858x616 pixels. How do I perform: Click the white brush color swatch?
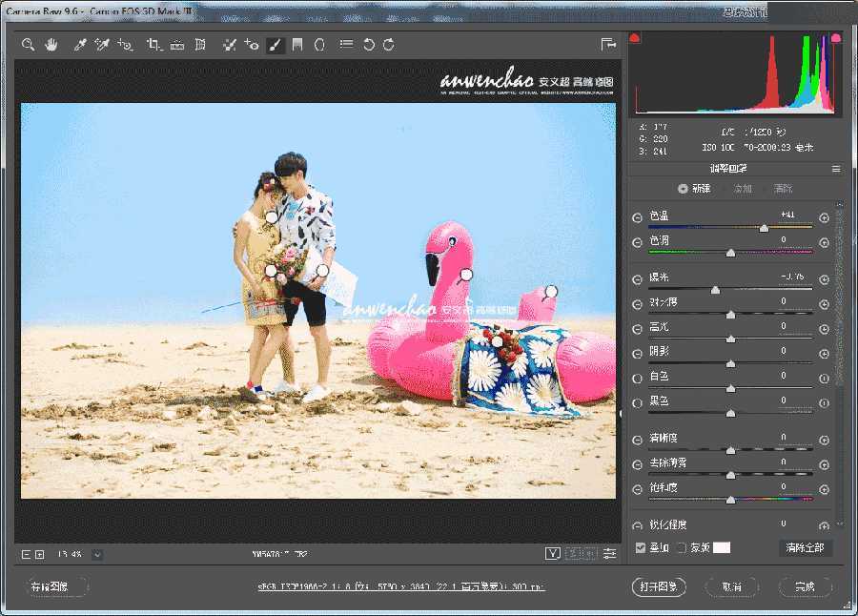point(722,548)
